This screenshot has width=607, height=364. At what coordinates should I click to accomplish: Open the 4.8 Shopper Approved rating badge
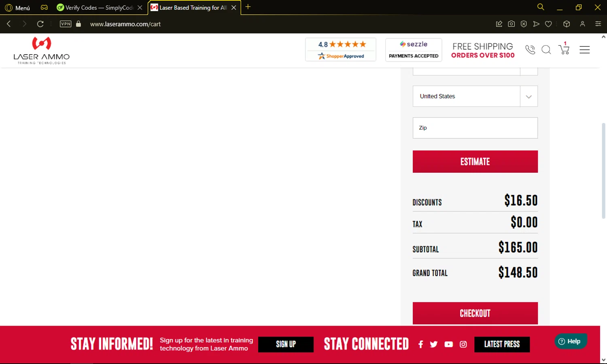341,50
